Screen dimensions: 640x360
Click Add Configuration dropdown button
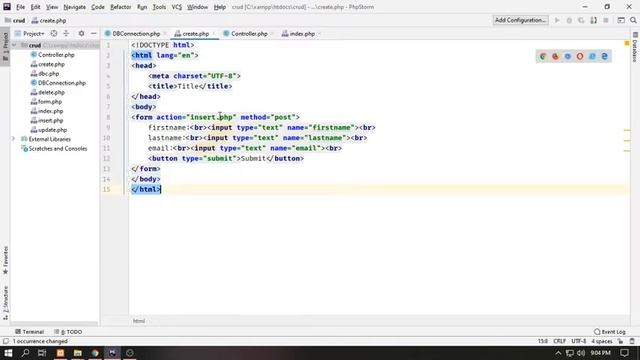coord(520,20)
